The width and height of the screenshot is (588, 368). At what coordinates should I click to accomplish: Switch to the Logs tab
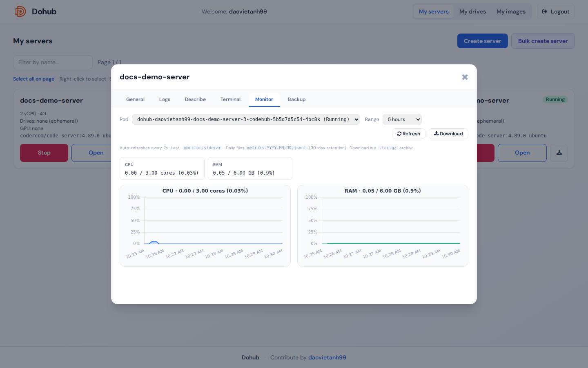coord(165,99)
